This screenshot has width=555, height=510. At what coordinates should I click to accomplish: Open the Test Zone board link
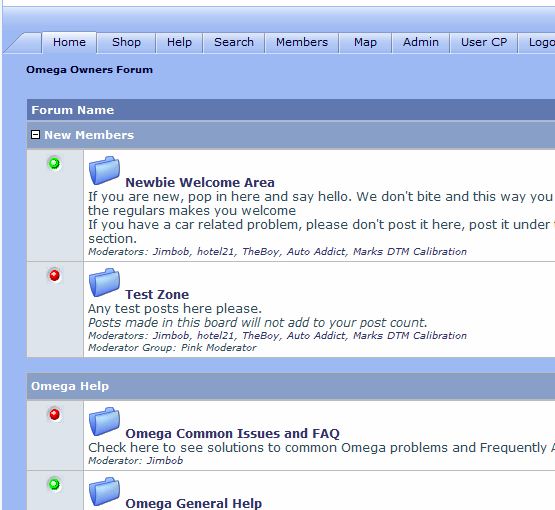[157, 294]
